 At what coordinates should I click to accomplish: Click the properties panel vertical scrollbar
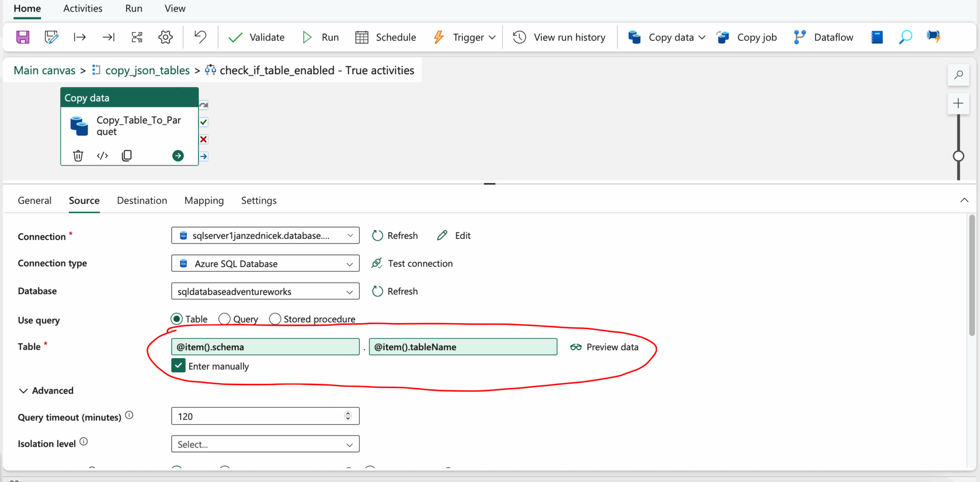[972, 275]
